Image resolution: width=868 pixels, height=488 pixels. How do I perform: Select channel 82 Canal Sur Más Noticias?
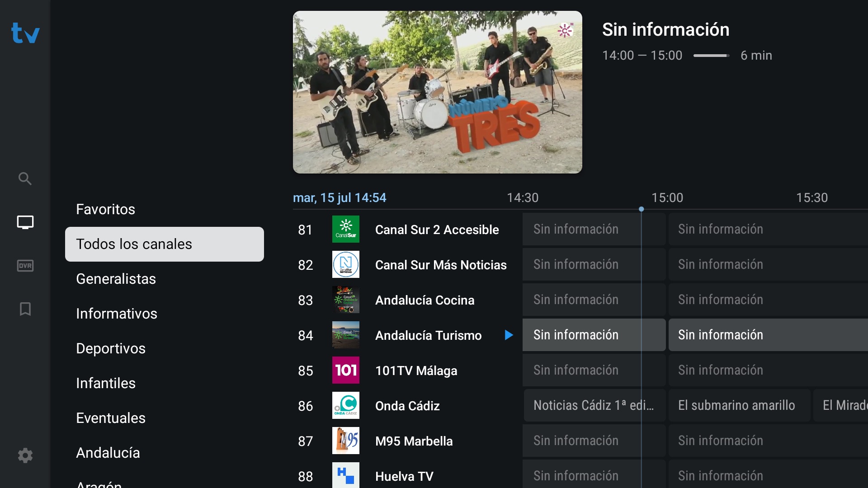(x=406, y=265)
